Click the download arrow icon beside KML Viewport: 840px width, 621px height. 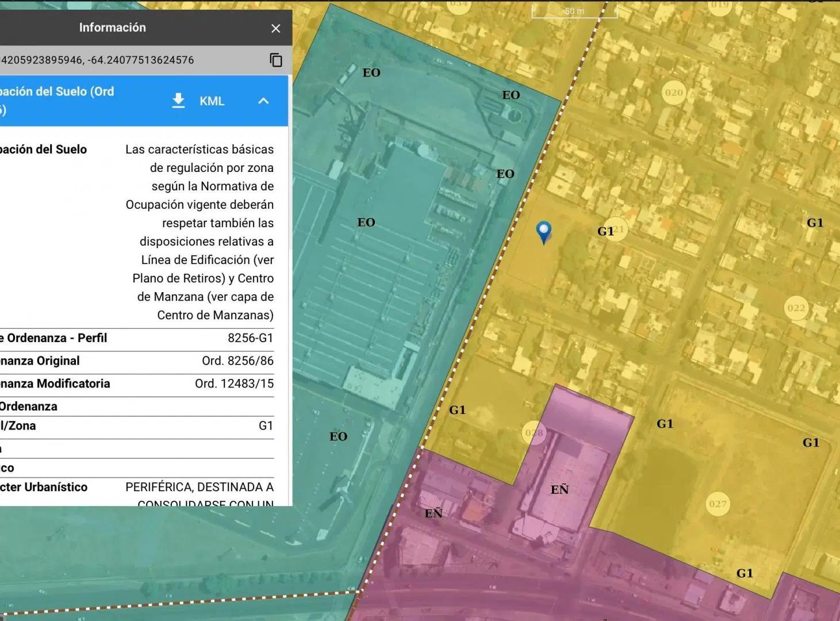coord(178,101)
